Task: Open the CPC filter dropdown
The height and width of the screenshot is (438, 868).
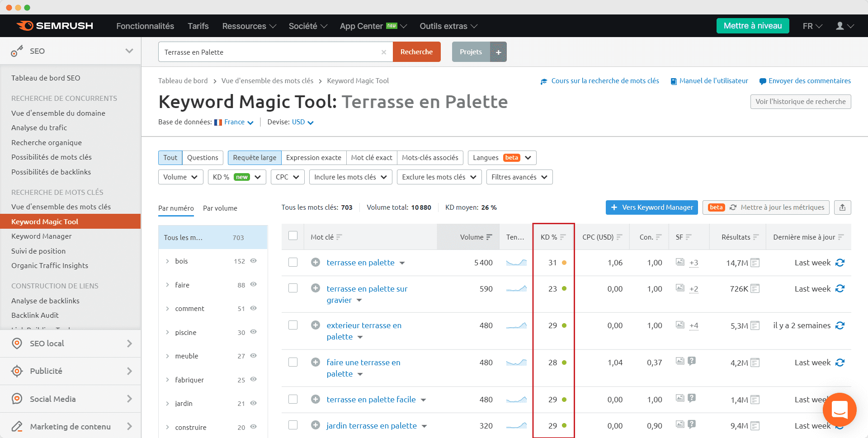Action: (288, 177)
